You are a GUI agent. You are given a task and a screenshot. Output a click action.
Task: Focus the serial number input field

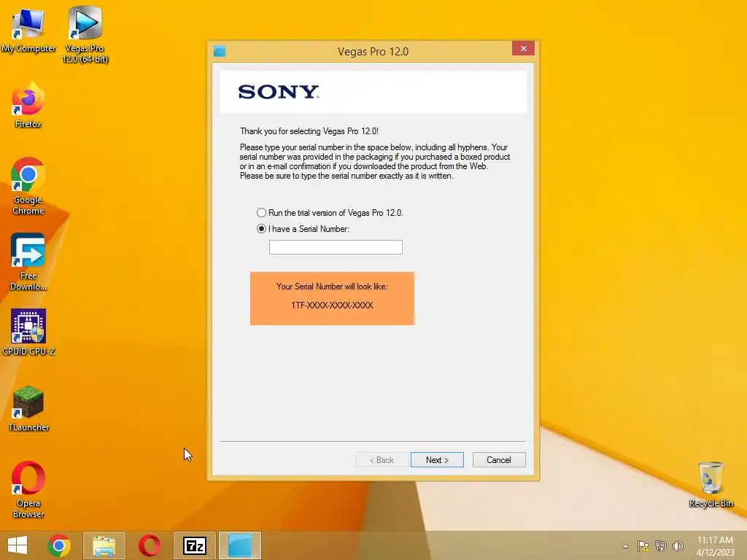(336, 247)
